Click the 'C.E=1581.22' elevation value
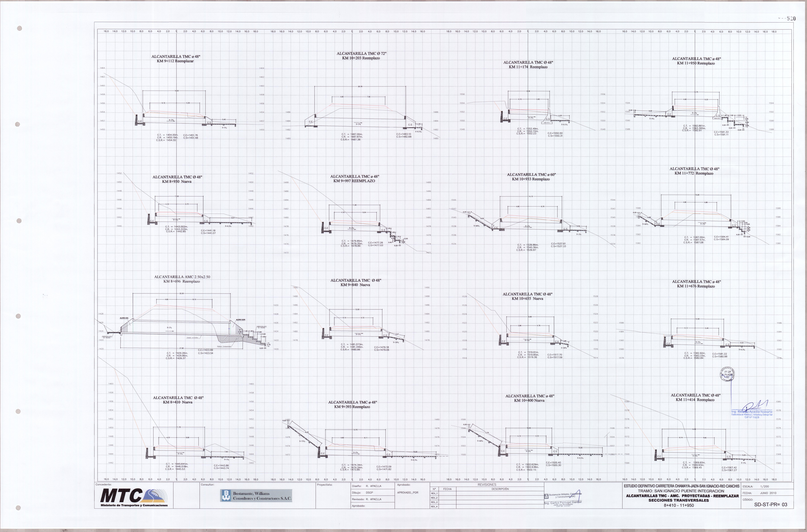 point(719,354)
